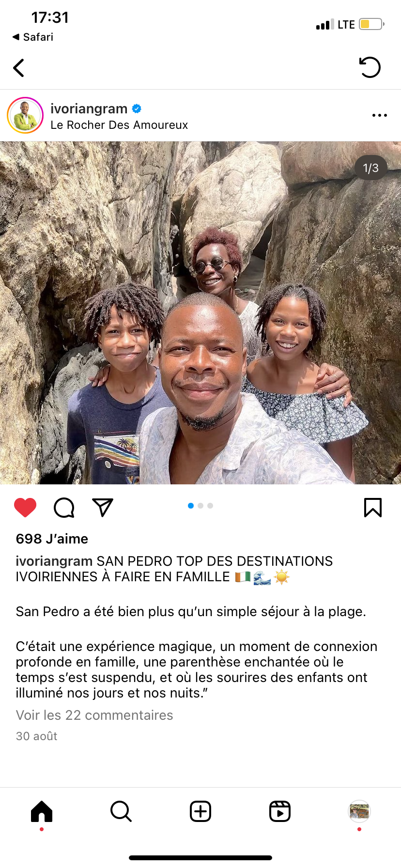
Task: Save post with bookmark icon
Action: coord(373,508)
